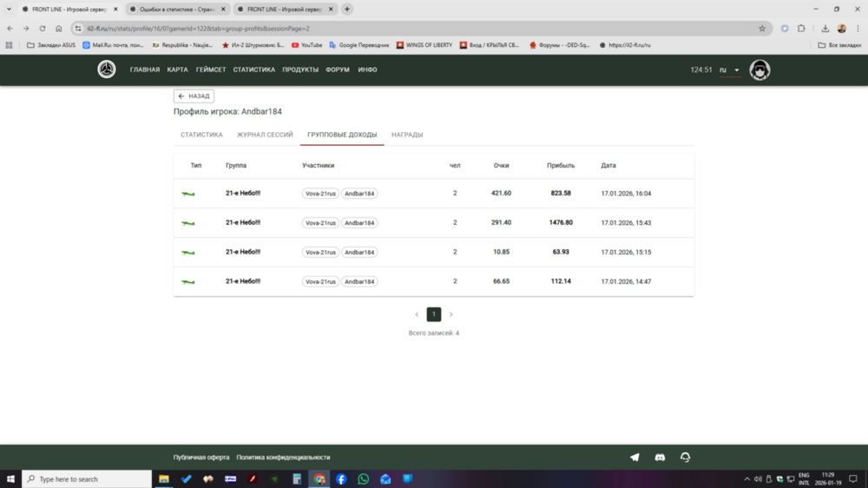The width and height of the screenshot is (868, 488).
Task: Open the user avatar profile menu
Action: tap(759, 69)
